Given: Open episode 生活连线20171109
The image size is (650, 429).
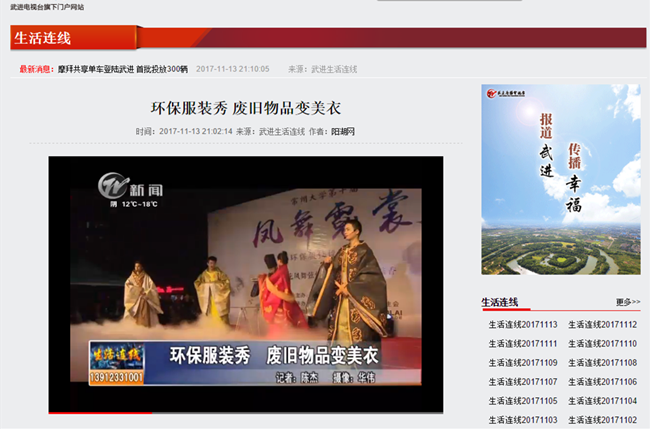Looking at the screenshot, I should 522,363.
